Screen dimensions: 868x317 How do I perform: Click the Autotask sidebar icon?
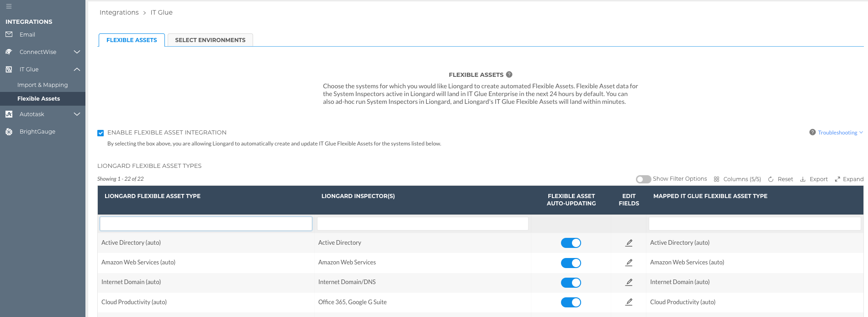pos(9,114)
